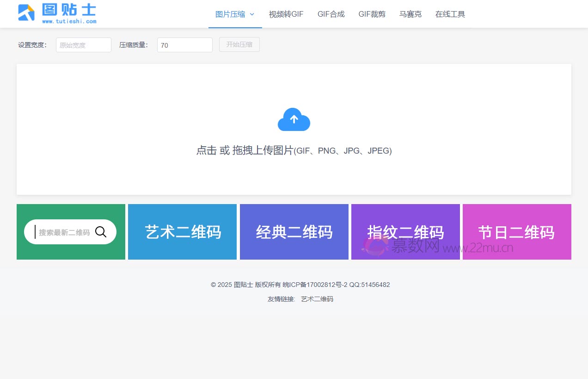Click the 图贴士 logo icon
Viewport: 588px width, 379px height.
[x=26, y=13]
